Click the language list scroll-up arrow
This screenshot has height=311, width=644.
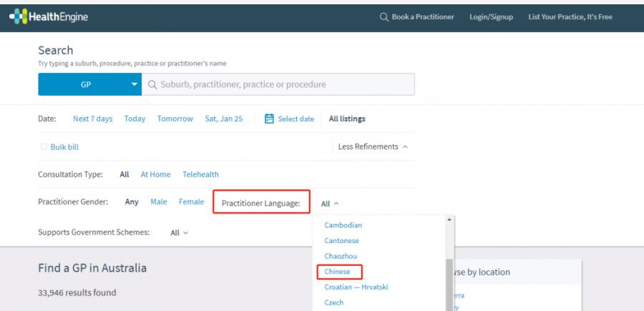pyautogui.click(x=449, y=219)
